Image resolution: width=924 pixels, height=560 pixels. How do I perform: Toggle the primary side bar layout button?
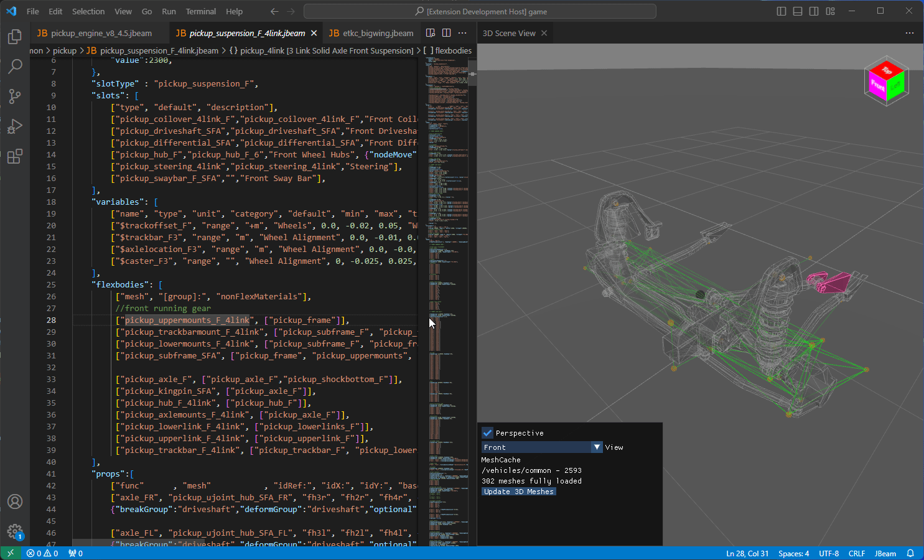[x=782, y=11]
